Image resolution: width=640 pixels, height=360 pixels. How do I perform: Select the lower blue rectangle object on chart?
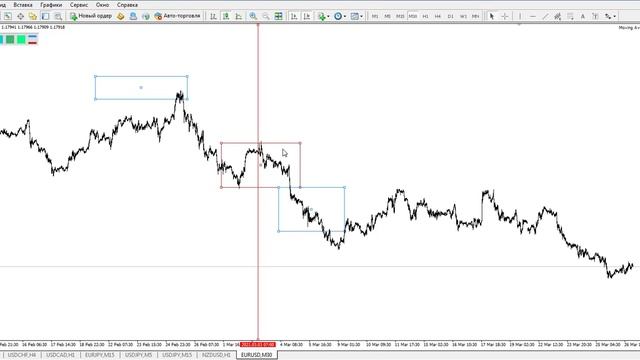(x=311, y=209)
